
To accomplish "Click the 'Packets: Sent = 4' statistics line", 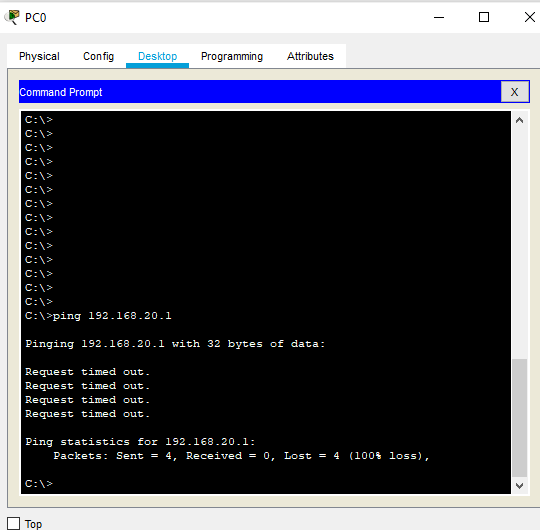I will tap(241, 456).
